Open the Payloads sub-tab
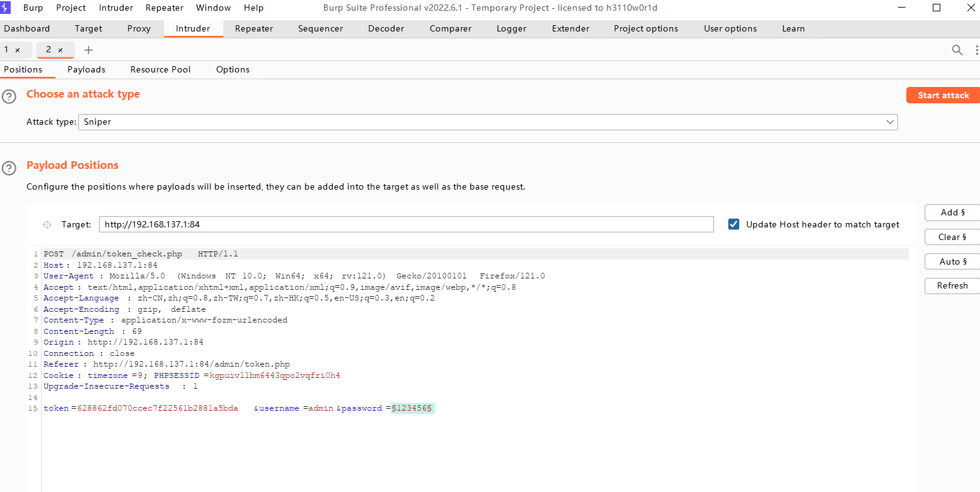The width and height of the screenshot is (980, 492). point(86,69)
